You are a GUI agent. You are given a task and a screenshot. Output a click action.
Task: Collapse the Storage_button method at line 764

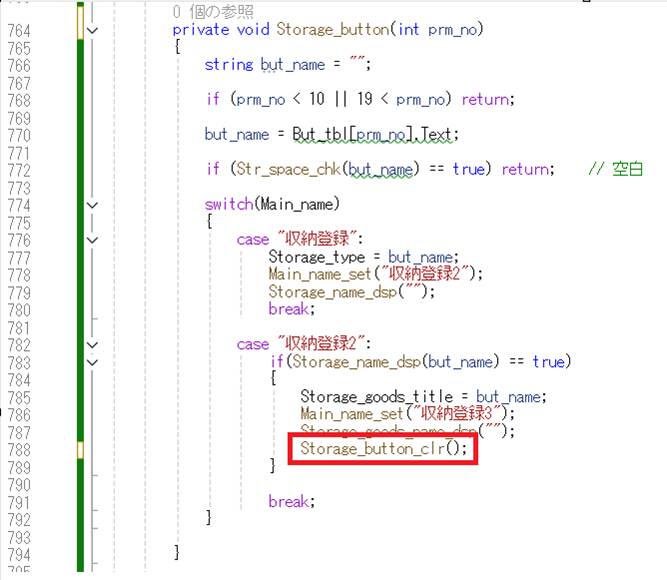93,30
